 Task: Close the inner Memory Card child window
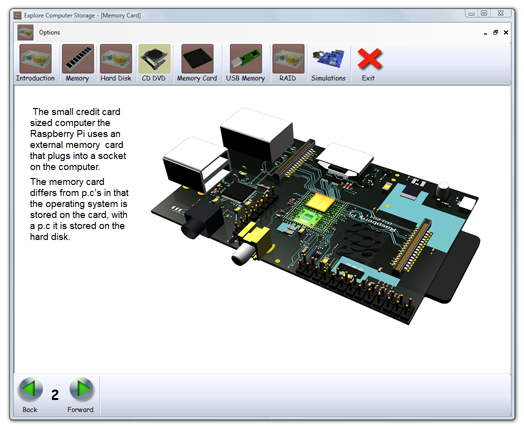tap(506, 32)
